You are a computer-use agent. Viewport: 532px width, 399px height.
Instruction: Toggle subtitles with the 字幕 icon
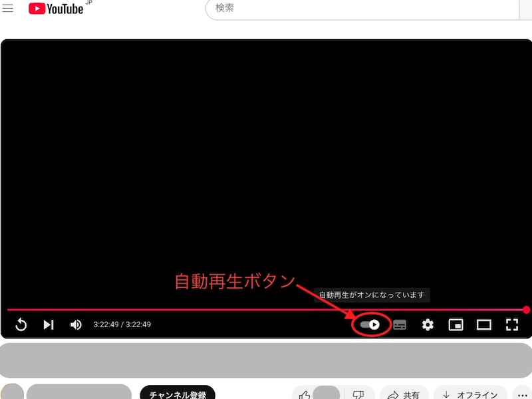[x=399, y=325]
